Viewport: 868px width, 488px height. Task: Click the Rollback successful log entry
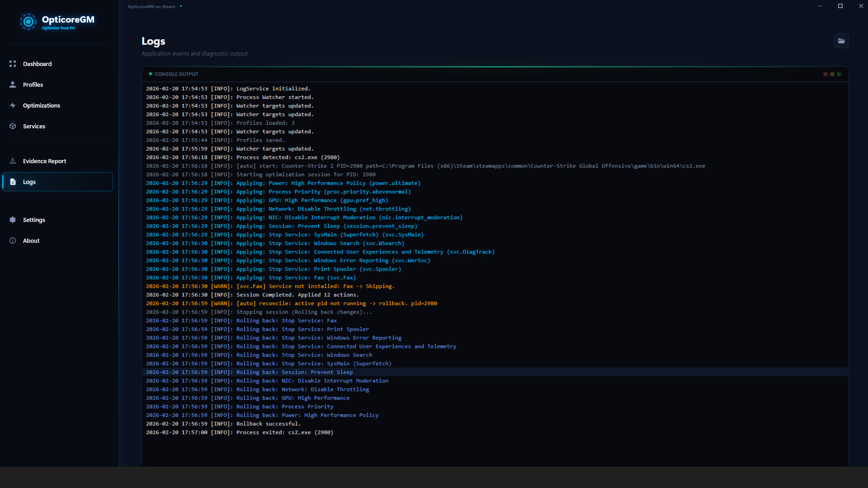(x=268, y=423)
